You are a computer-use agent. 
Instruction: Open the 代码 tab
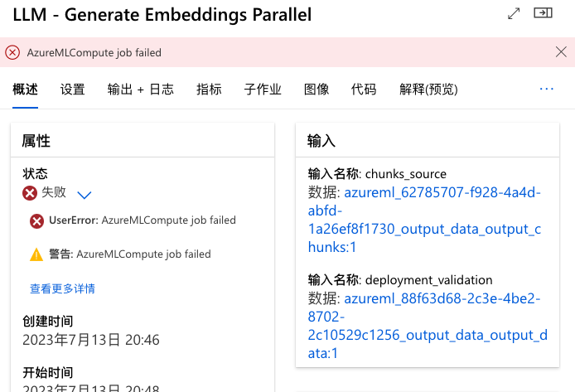click(363, 90)
